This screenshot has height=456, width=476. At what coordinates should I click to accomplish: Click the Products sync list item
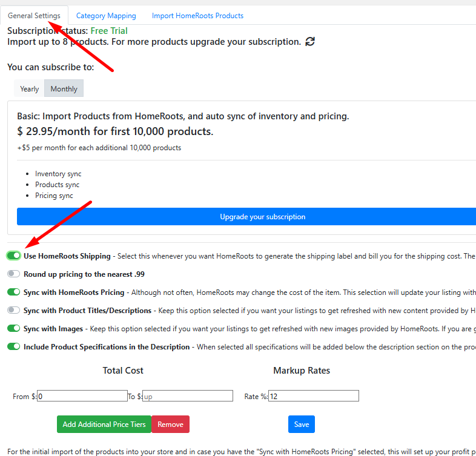pos(57,185)
